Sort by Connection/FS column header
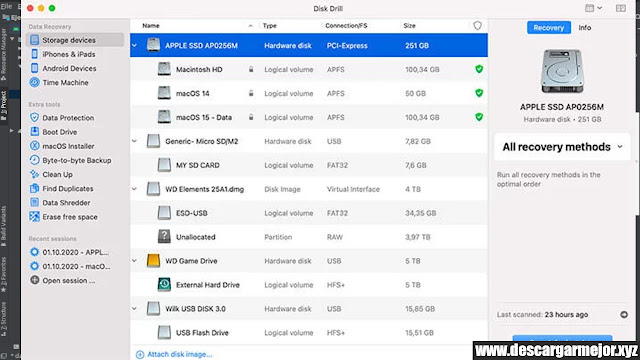Viewport: 640px width, 360px height. point(346,26)
